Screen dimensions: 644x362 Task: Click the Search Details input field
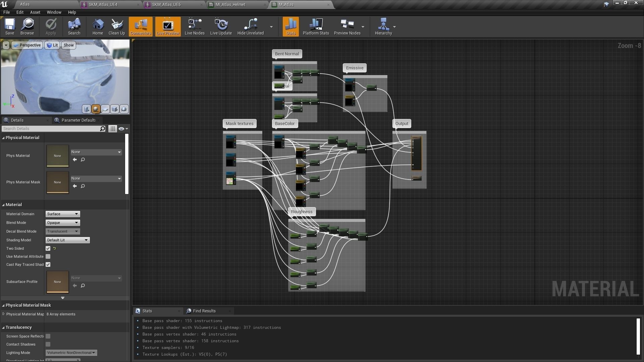tap(50, 129)
